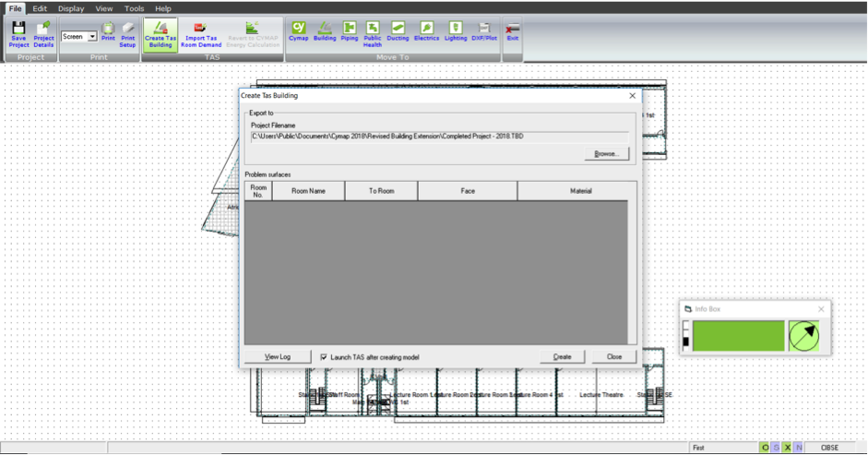Screen dimensions: 868x455
Task: Click Revert to CYMAP Energy Calculation icon
Action: tap(253, 35)
